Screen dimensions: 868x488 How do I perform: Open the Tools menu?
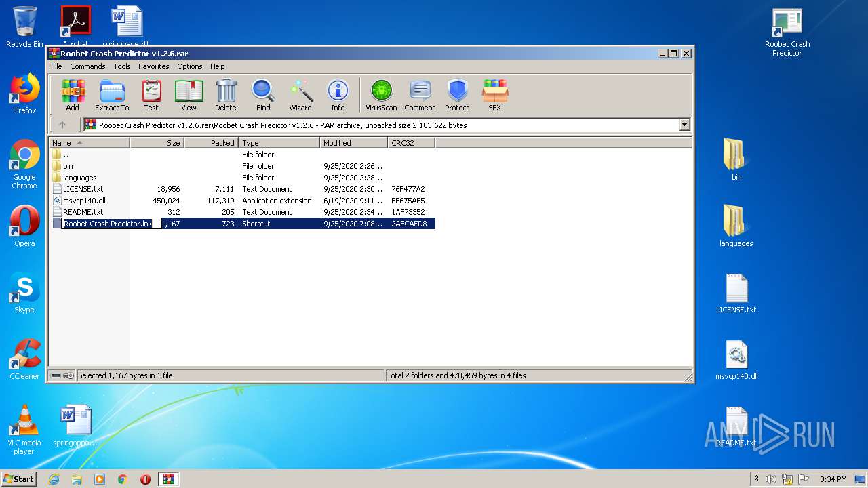[122, 66]
